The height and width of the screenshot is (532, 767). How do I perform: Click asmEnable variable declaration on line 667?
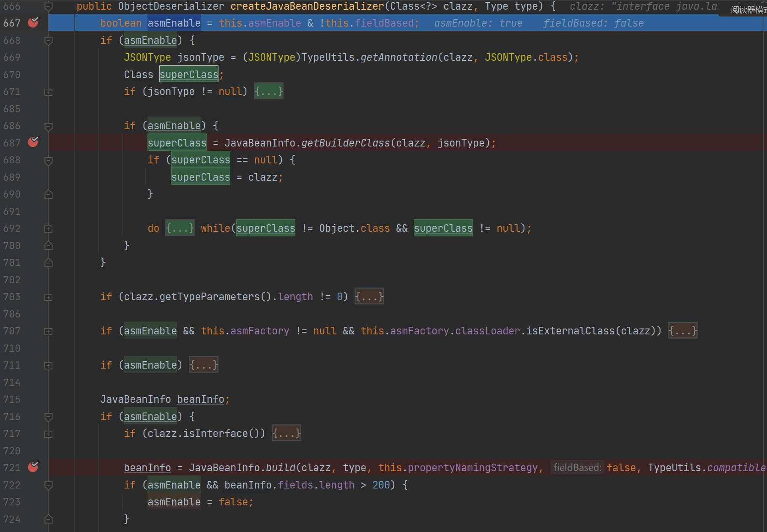pos(174,23)
